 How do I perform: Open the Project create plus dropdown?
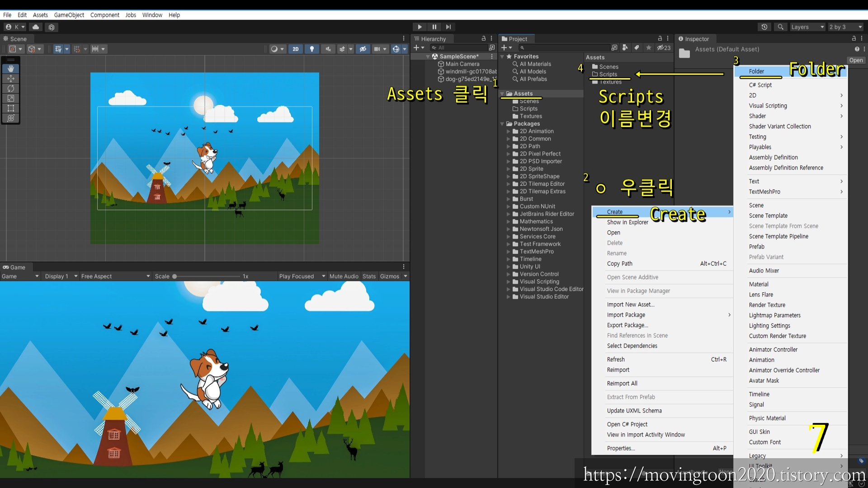(507, 47)
